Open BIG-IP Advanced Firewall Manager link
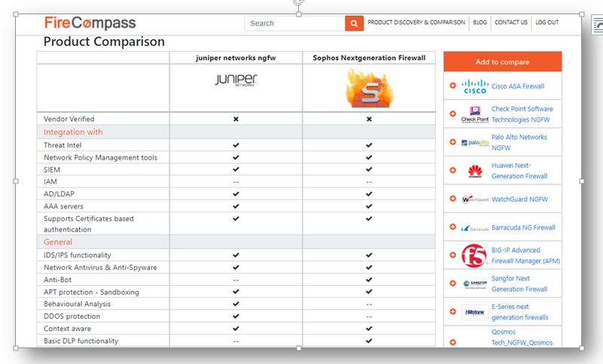Viewport: 603px width, 364px height. click(x=525, y=255)
